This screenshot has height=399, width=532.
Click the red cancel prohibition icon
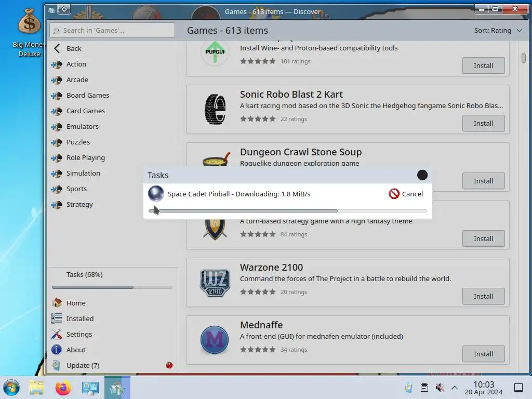point(394,194)
